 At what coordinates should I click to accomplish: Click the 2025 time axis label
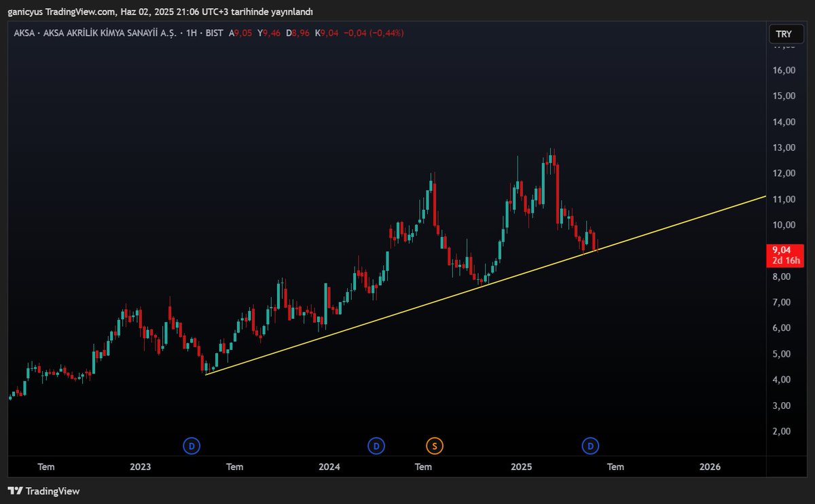pos(521,467)
